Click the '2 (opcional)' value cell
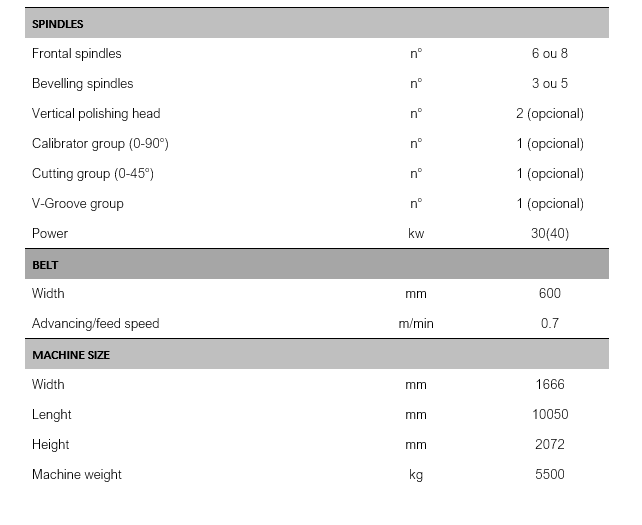This screenshot has height=525, width=642. (x=550, y=114)
